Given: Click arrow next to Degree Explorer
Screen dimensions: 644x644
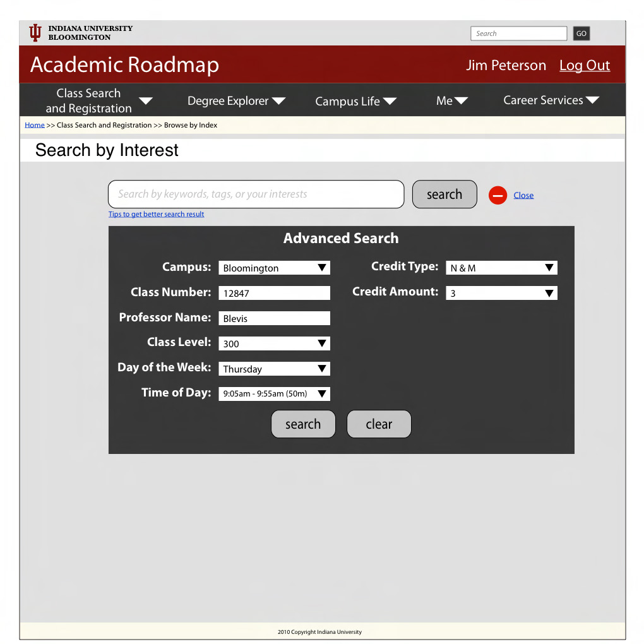Looking at the screenshot, I should coord(279,100).
